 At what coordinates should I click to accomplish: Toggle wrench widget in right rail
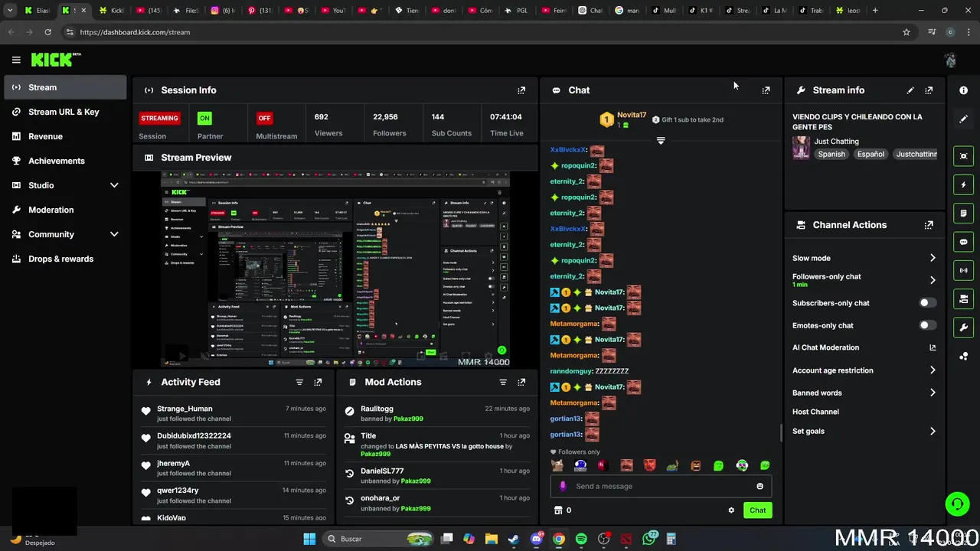tap(963, 328)
